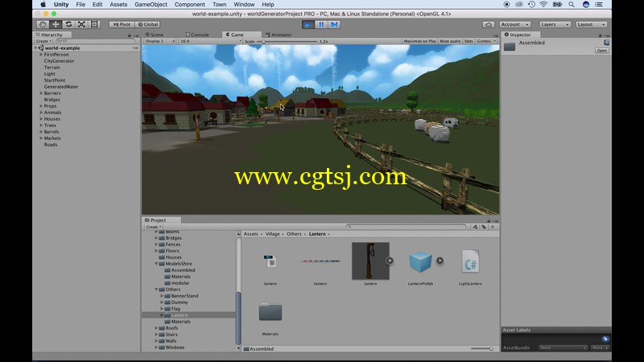
Task: Collapse the ModelsShire folder
Action: [x=156, y=264]
